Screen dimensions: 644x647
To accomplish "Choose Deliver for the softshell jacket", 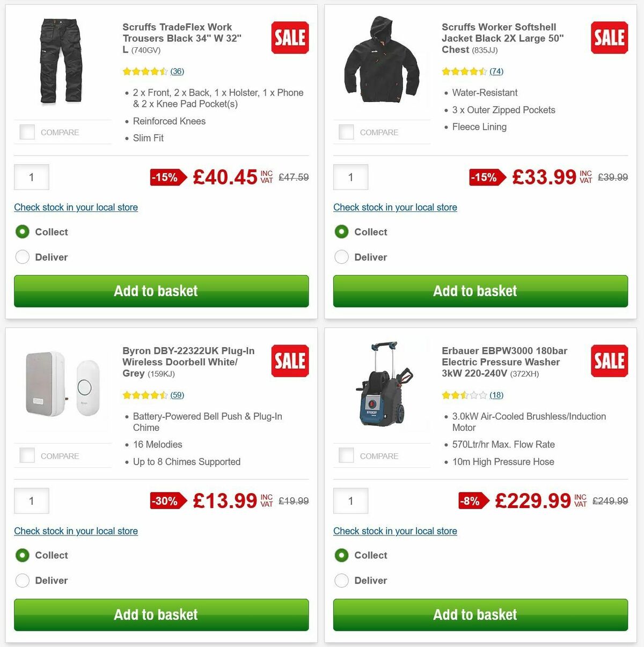I will (x=342, y=257).
